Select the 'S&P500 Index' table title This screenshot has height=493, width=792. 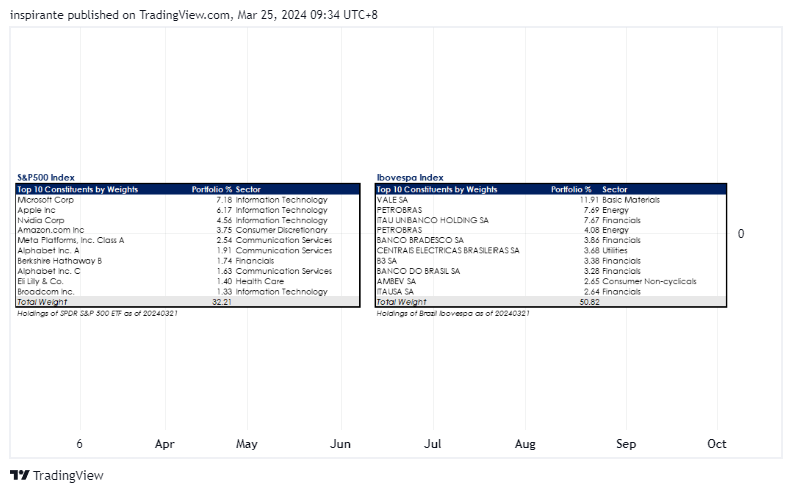tap(46, 177)
